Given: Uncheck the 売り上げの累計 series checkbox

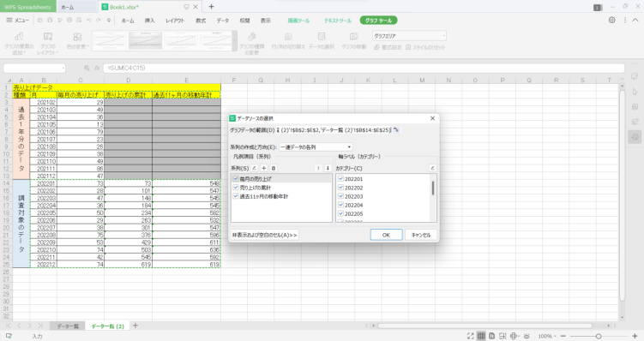Looking at the screenshot, I should [x=236, y=187].
